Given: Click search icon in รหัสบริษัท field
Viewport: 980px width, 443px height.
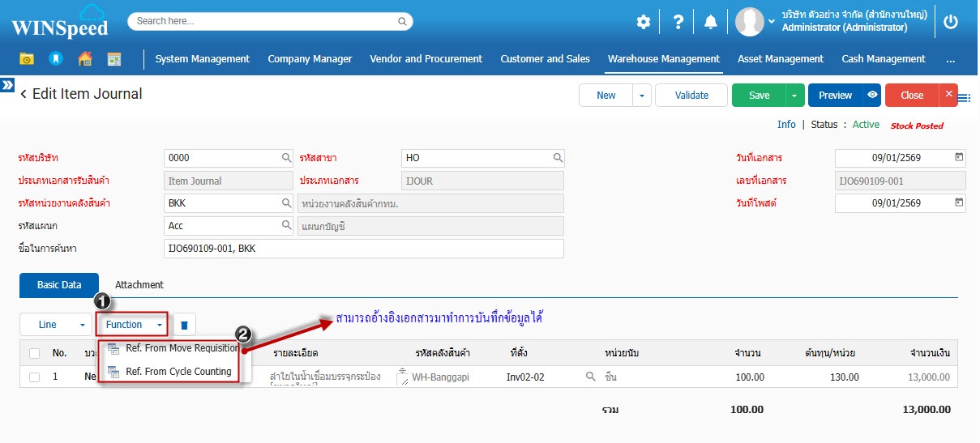Looking at the screenshot, I should (x=286, y=158).
